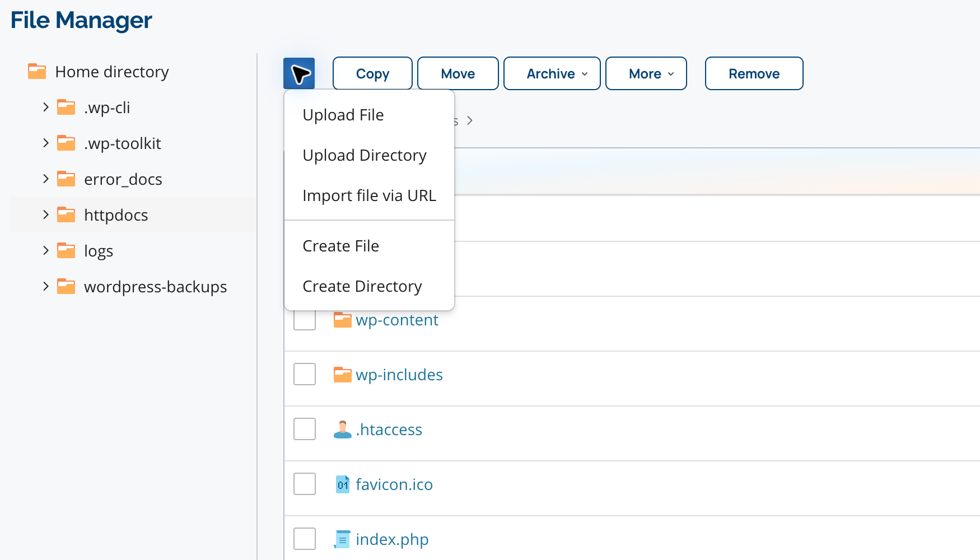The image size is (980, 560).
Task: Click the wp-content folder icon
Action: [x=342, y=320]
